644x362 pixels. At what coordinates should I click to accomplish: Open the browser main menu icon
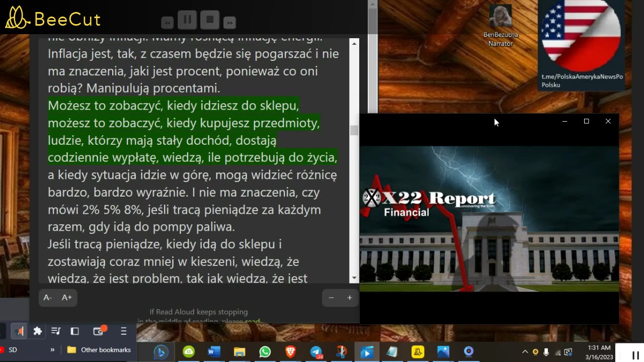123,331
